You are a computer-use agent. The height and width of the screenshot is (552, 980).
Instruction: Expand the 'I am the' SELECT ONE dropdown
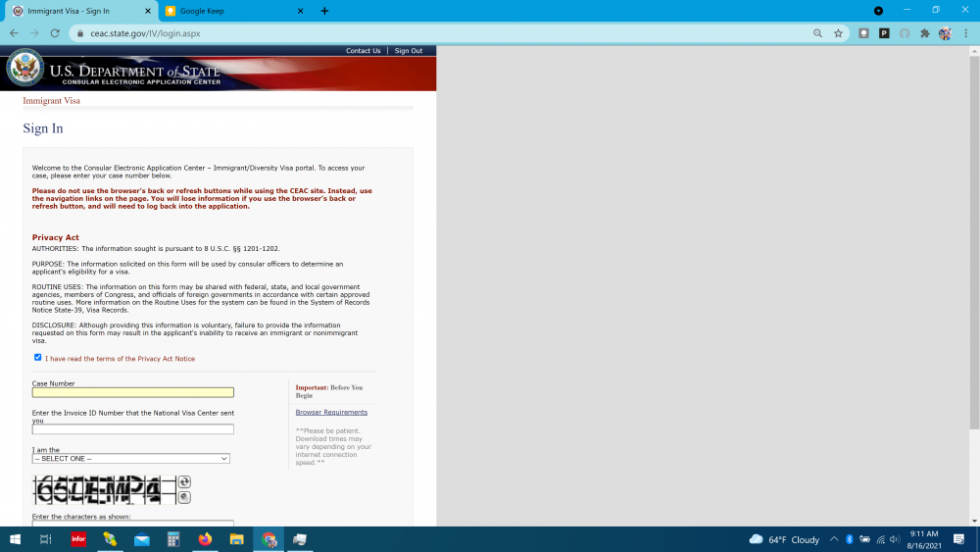[x=130, y=458]
